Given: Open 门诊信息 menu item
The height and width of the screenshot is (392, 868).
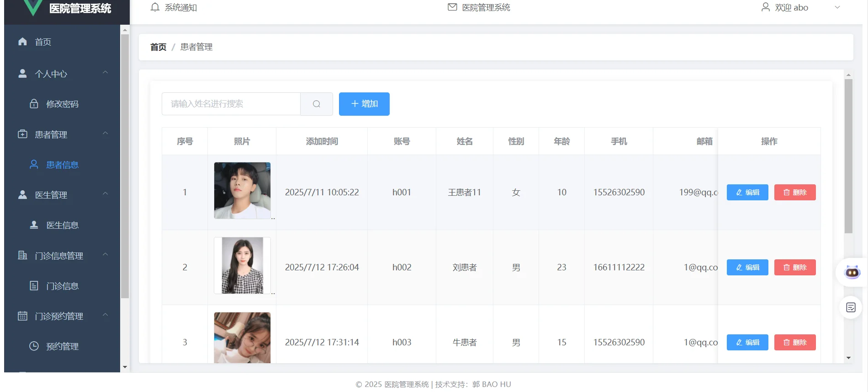Looking at the screenshot, I should click(62, 286).
